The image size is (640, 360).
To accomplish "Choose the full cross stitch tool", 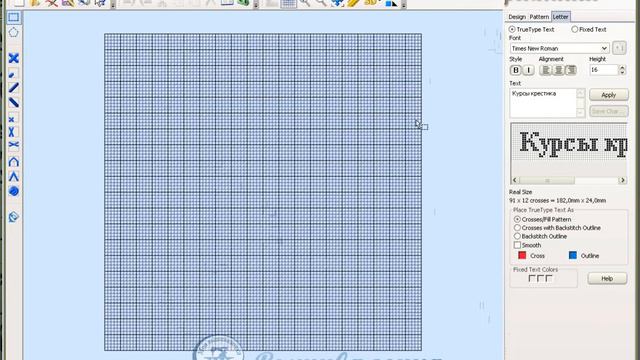I will click(13, 58).
